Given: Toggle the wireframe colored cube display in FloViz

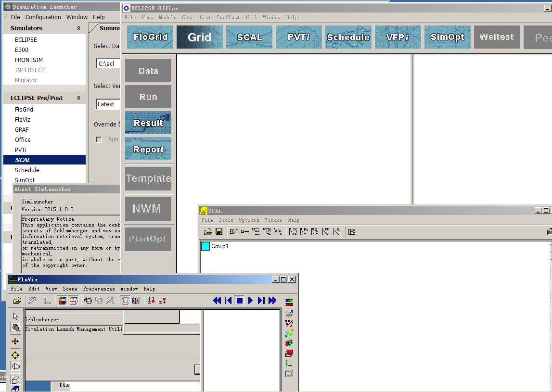Looking at the screenshot, I should click(74, 301).
